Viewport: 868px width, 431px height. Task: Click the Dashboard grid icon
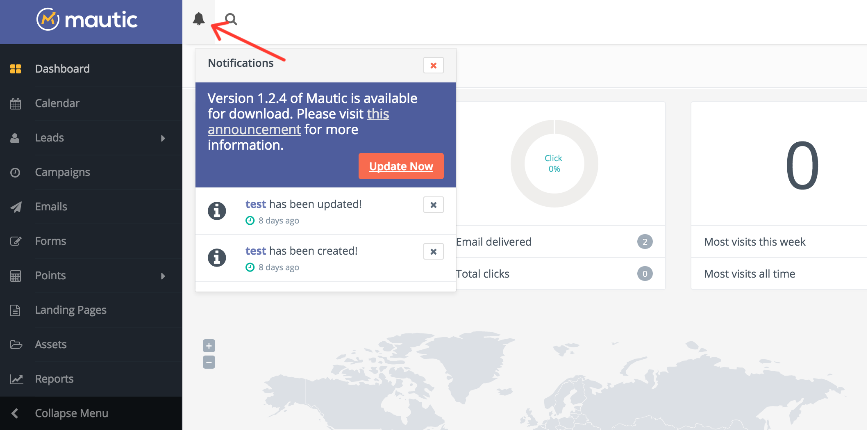16,69
